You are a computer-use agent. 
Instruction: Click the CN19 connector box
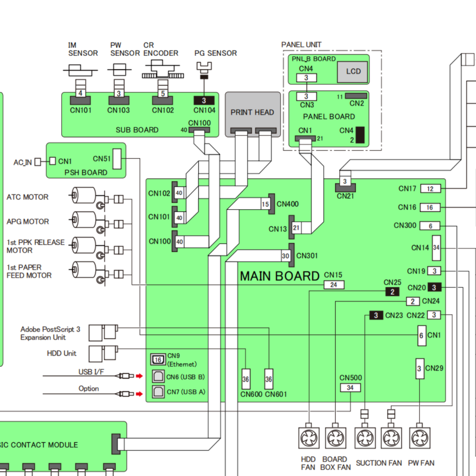(x=435, y=271)
